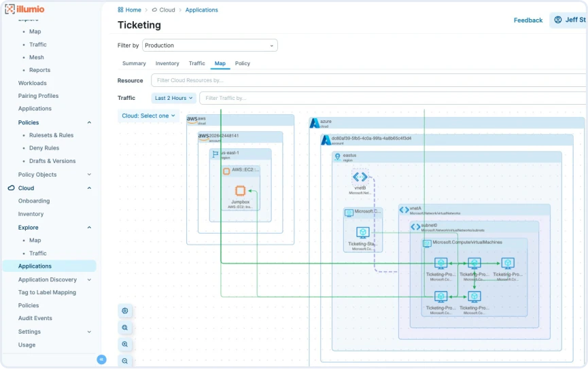Open Rulesets & Rules

[x=52, y=135]
